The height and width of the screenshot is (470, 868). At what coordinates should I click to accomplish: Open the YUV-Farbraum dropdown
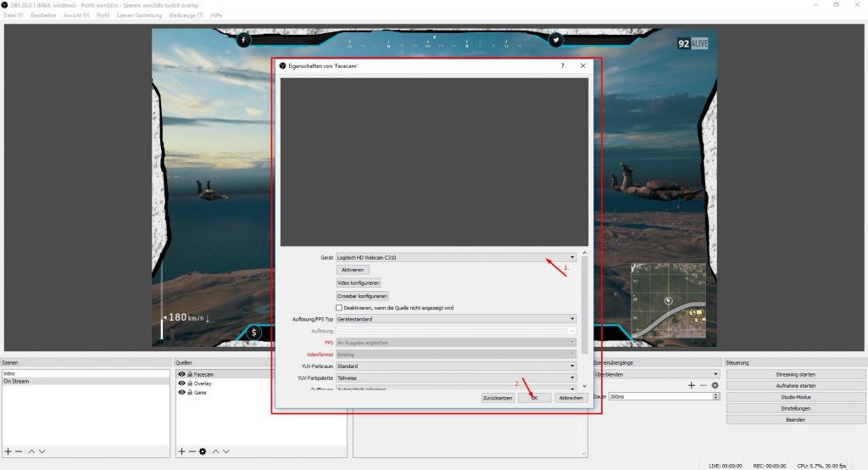[x=456, y=366]
